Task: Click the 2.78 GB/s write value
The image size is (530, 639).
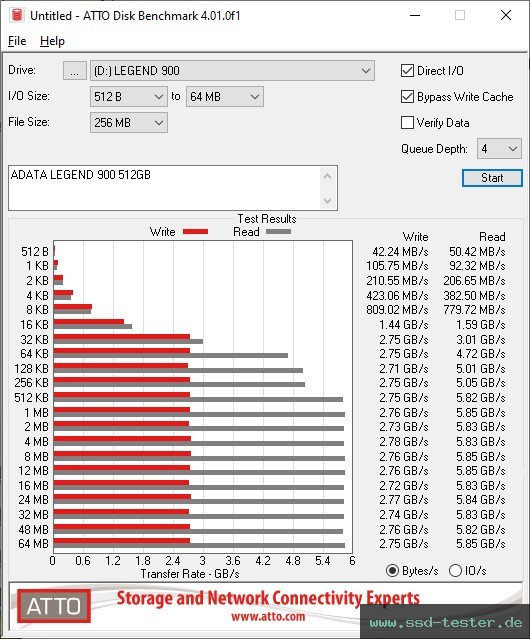Action: [x=404, y=442]
